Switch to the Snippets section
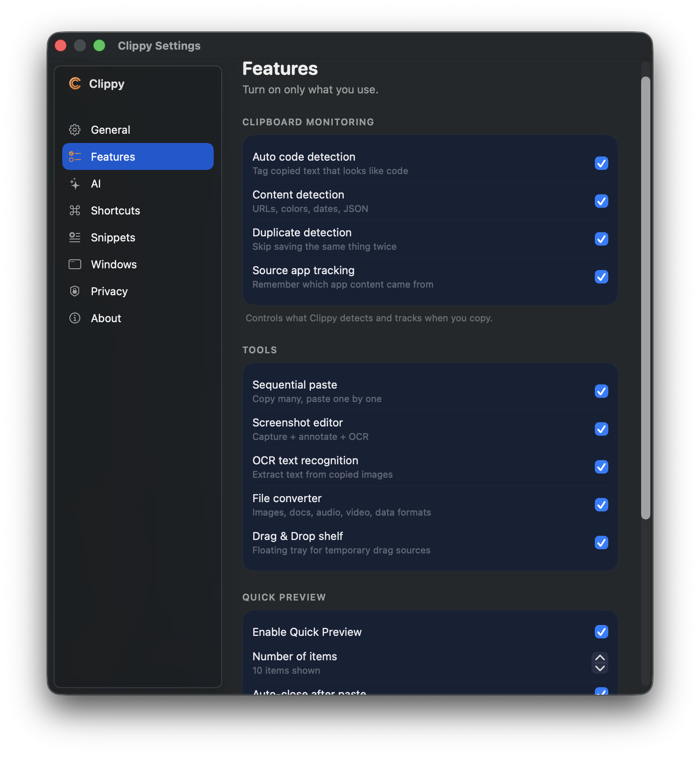This screenshot has height=757, width=700. point(138,237)
